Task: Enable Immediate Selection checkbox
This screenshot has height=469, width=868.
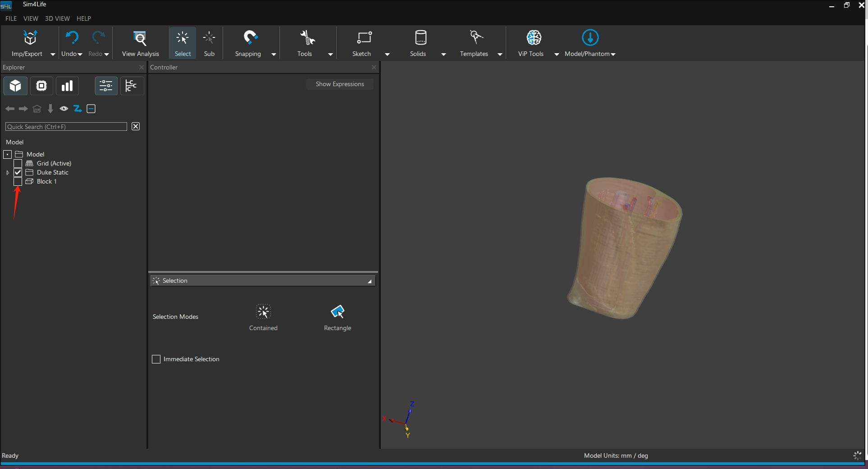Action: pyautogui.click(x=156, y=359)
